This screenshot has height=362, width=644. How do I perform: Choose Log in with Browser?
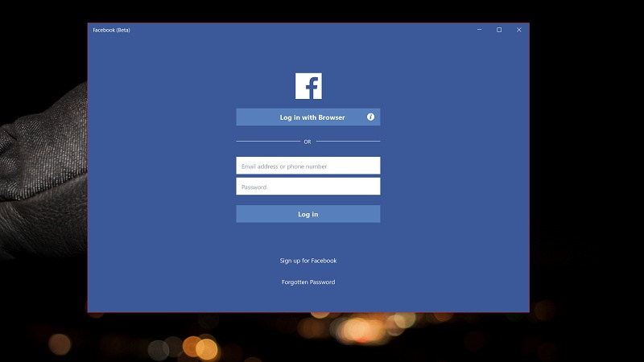[308, 117]
